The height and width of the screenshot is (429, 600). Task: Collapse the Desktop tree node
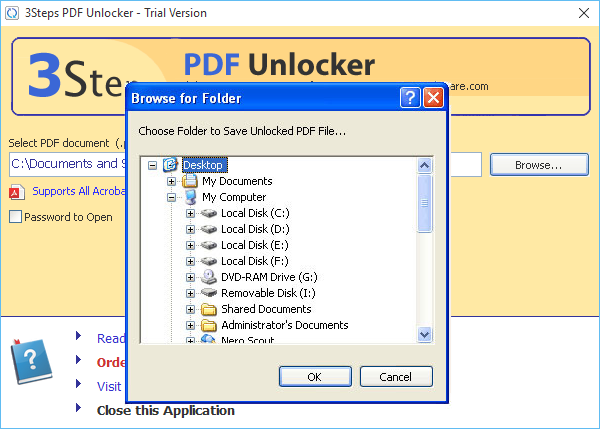click(x=152, y=165)
